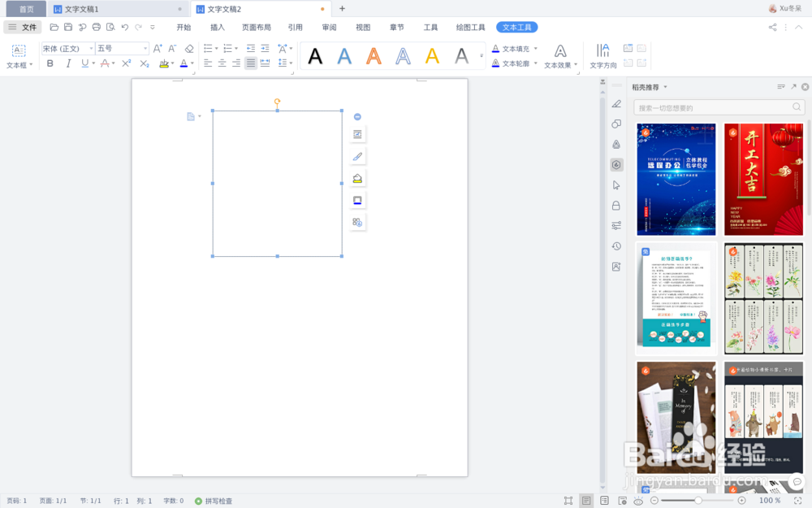Click 文字方向 text direction button
812x508 pixels.
[x=603, y=57]
